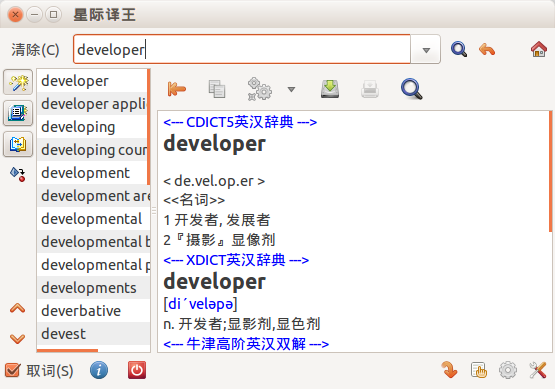Select 'developer' in the word list
Image resolution: width=555 pixels, height=389 pixels.
coord(92,81)
